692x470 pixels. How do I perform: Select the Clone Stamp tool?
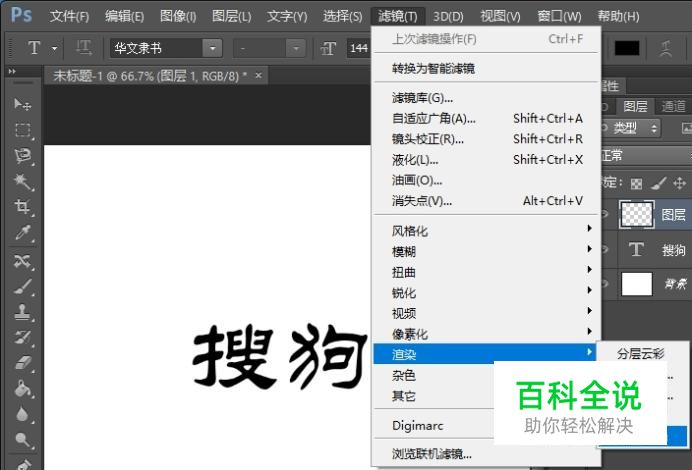click(22, 312)
